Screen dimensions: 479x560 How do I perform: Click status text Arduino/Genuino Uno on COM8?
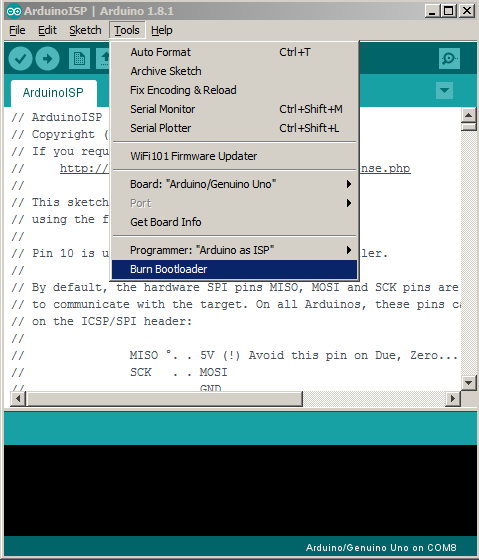pyautogui.click(x=381, y=548)
